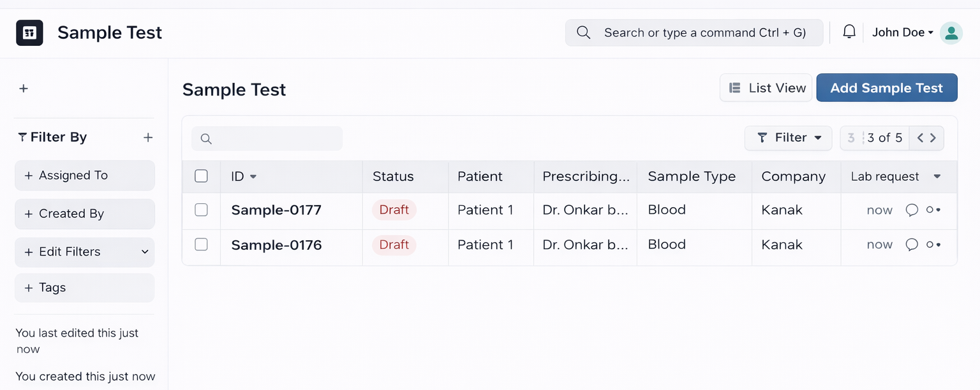980x390 pixels.
Task: Add a filter with the Filter By plus icon
Action: pos(148,137)
